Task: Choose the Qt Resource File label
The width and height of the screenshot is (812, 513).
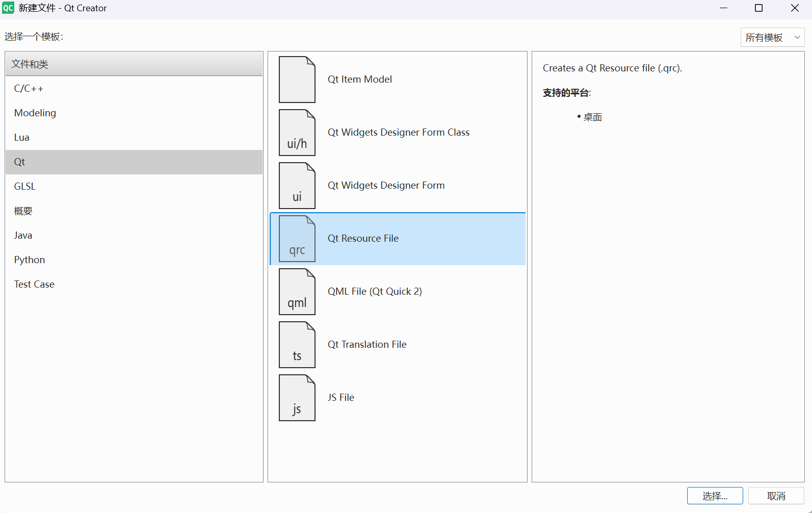Action: [363, 239]
